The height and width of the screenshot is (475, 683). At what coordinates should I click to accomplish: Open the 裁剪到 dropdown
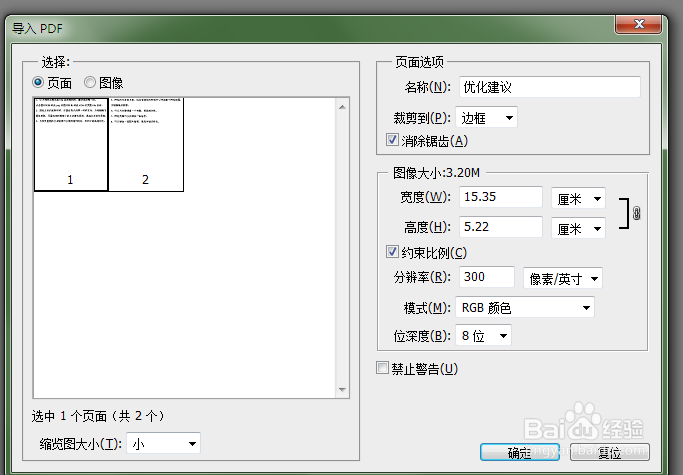(486, 118)
